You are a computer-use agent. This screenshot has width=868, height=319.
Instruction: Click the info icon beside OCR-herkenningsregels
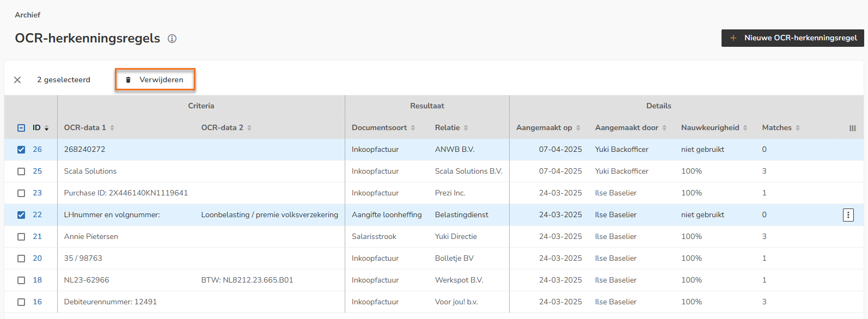coord(172,39)
